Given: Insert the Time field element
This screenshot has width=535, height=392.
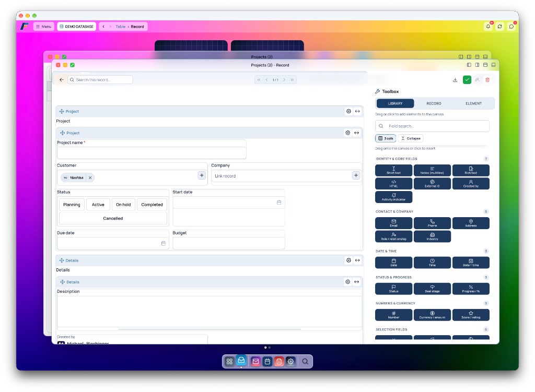Looking at the screenshot, I should (432, 263).
